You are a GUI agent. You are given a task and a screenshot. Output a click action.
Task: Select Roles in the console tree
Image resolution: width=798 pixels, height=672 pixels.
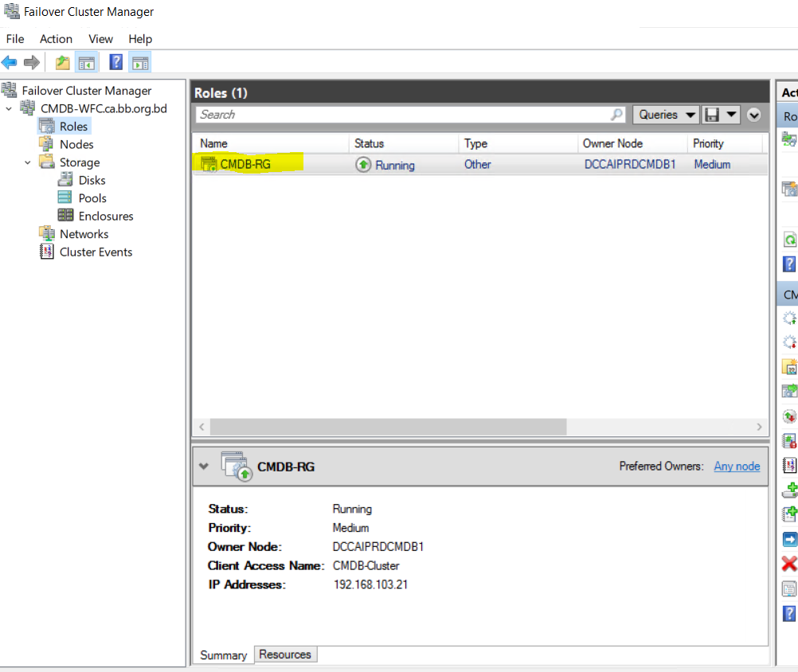pyautogui.click(x=73, y=126)
